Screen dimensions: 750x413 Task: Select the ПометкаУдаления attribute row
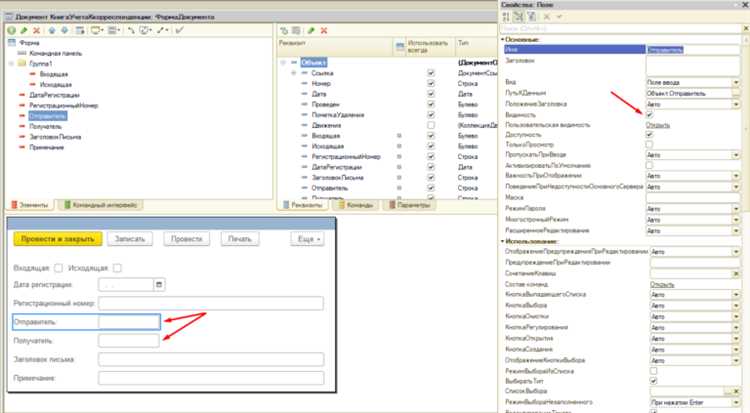(x=338, y=115)
